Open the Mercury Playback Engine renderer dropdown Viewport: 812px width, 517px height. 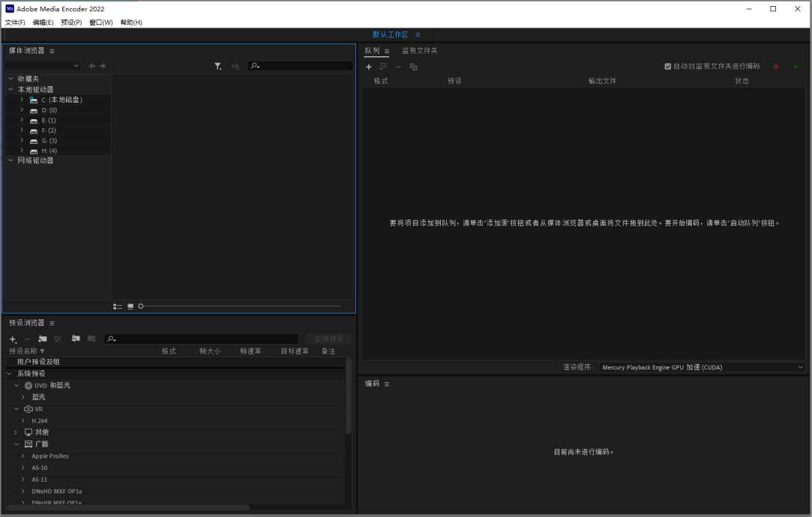click(x=701, y=367)
